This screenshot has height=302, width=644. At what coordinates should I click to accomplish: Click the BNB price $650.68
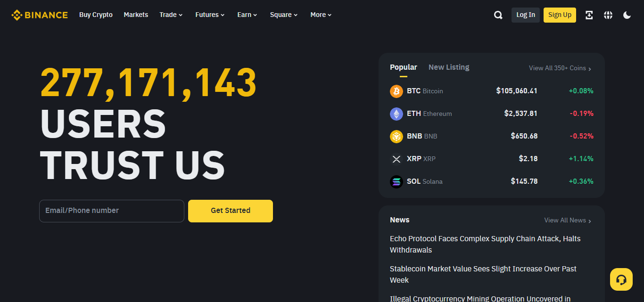coord(524,136)
